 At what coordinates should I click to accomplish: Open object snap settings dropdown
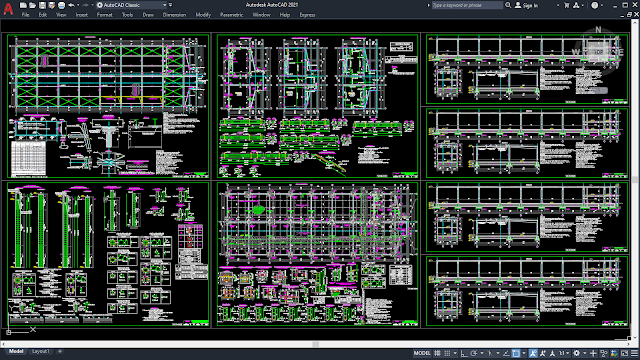[x=524, y=353]
